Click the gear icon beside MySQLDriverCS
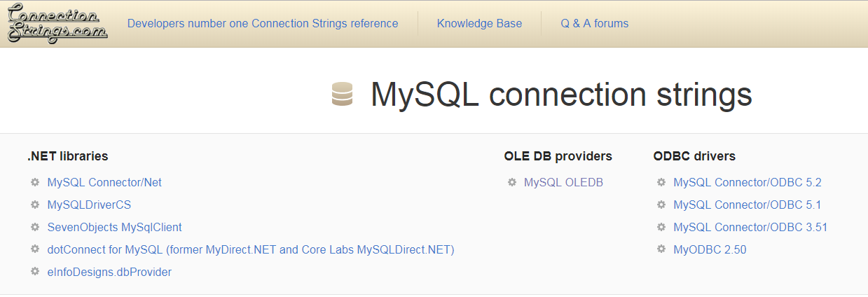 [x=34, y=205]
